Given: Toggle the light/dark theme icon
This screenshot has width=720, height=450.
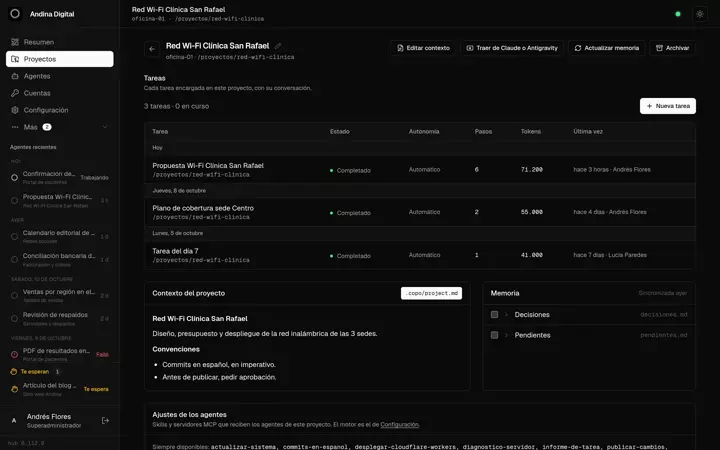Looking at the screenshot, I should [700, 14].
